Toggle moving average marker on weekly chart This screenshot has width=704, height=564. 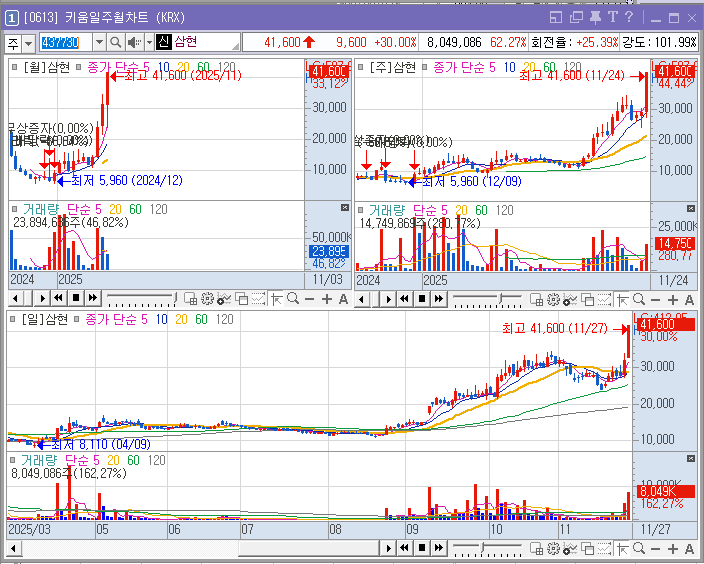click(424, 67)
